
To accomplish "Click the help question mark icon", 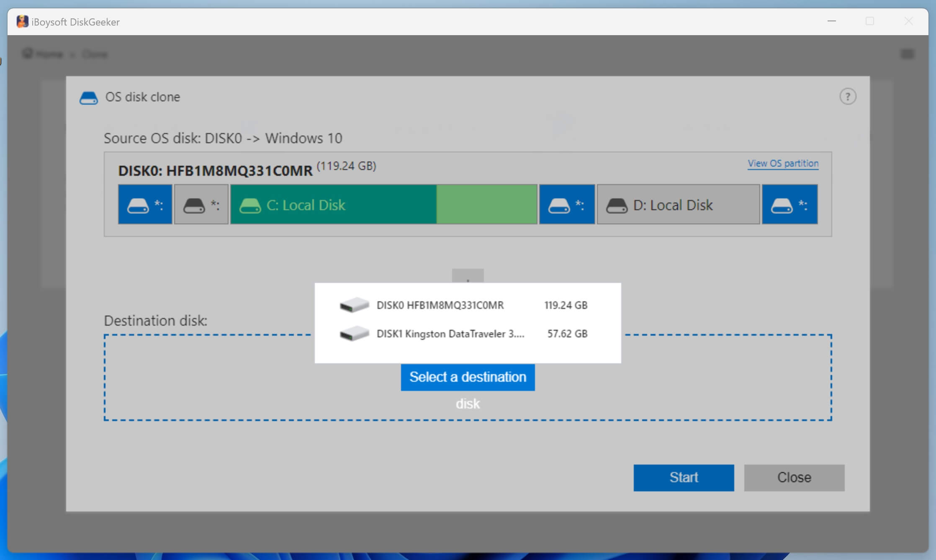I will pos(848,97).
